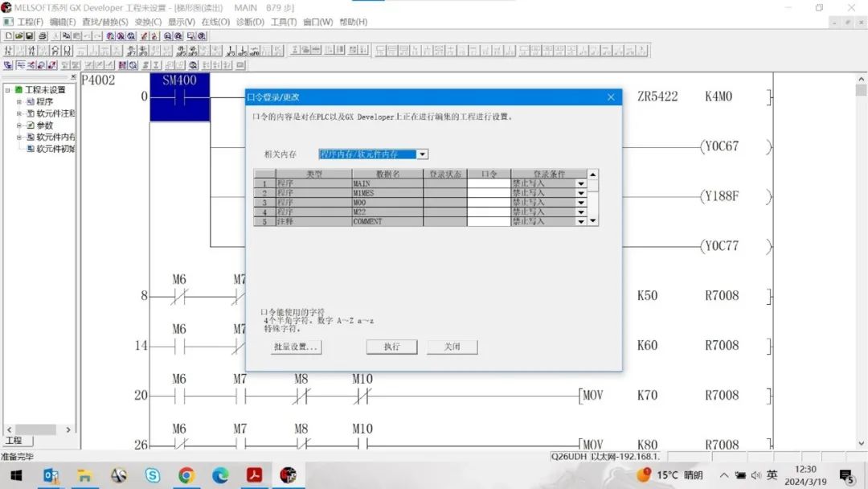868x489 pixels.
Task: Open Outlook from the taskbar
Action: coord(51,475)
